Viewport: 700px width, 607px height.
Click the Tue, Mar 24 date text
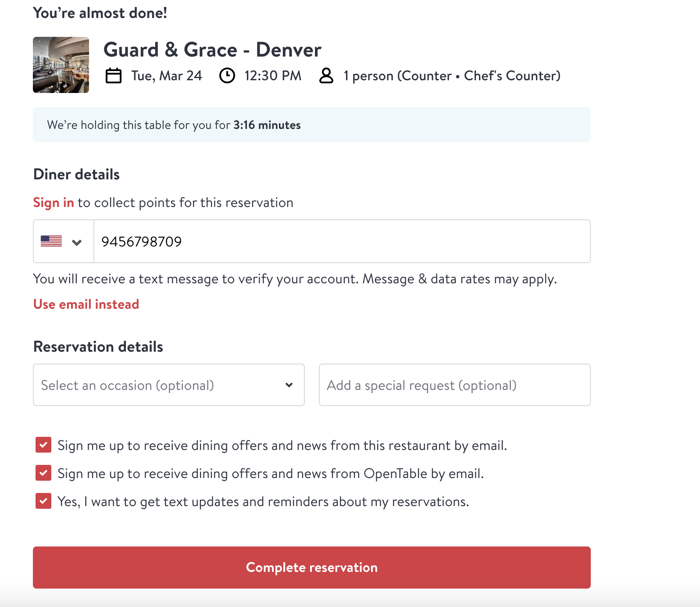coord(167,76)
